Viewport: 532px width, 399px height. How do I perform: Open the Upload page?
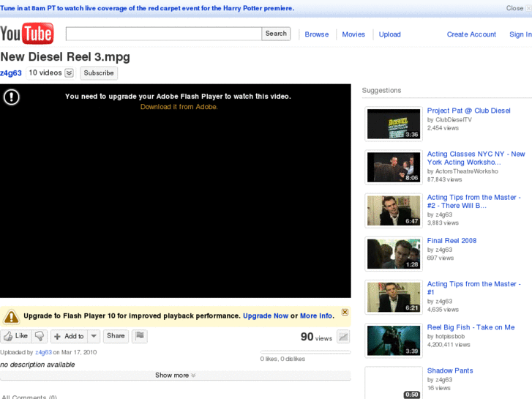click(389, 34)
